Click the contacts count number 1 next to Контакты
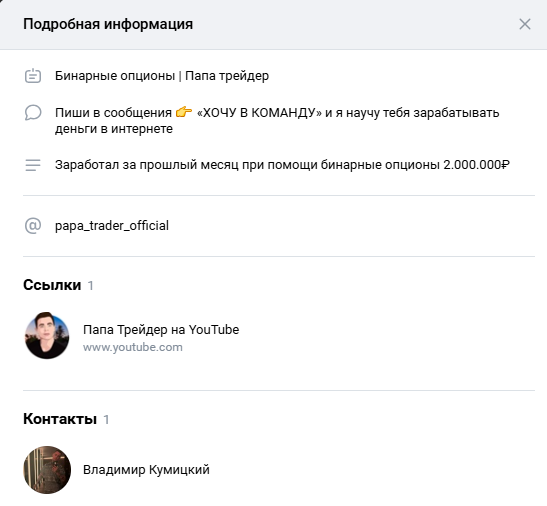Screen dimensions: 547x506 tap(106, 419)
